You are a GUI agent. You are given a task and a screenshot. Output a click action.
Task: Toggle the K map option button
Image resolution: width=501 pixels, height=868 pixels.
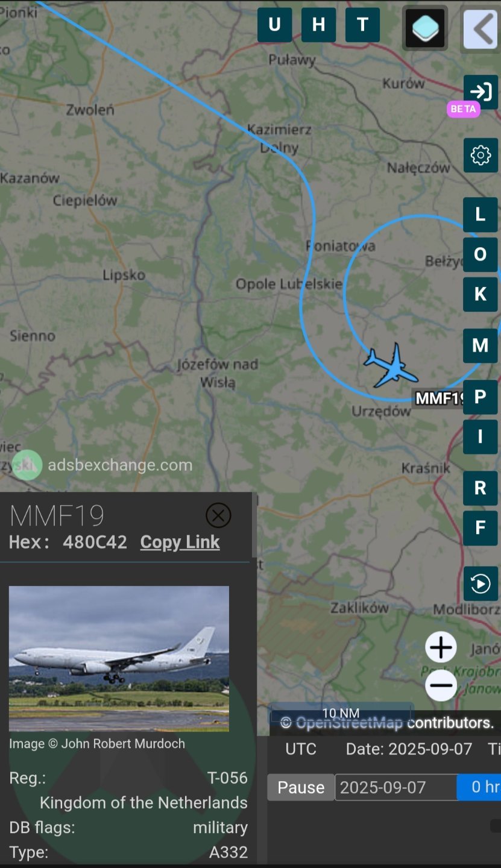point(480,294)
